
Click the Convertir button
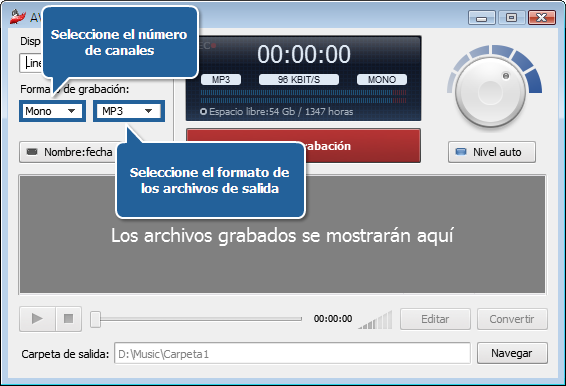coord(512,319)
